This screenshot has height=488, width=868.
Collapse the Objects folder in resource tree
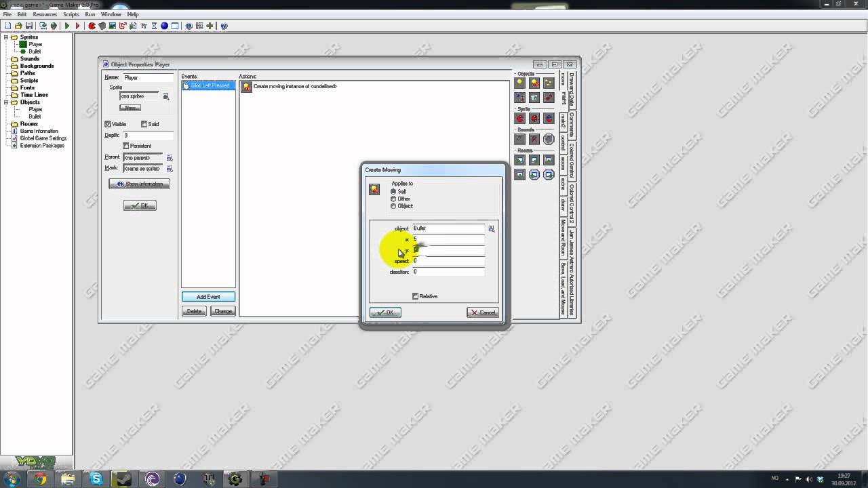click(x=6, y=102)
